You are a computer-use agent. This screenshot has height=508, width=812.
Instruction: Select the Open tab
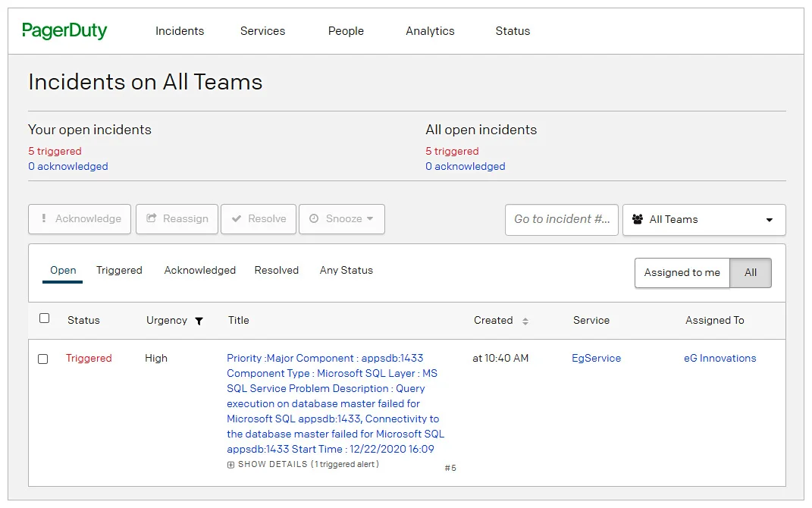(63, 271)
